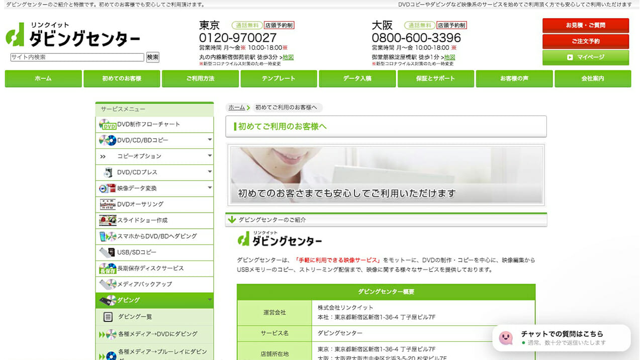Image resolution: width=644 pixels, height=360 pixels.
Task: Click the お見積・ご質問 red button
Action: point(586,25)
